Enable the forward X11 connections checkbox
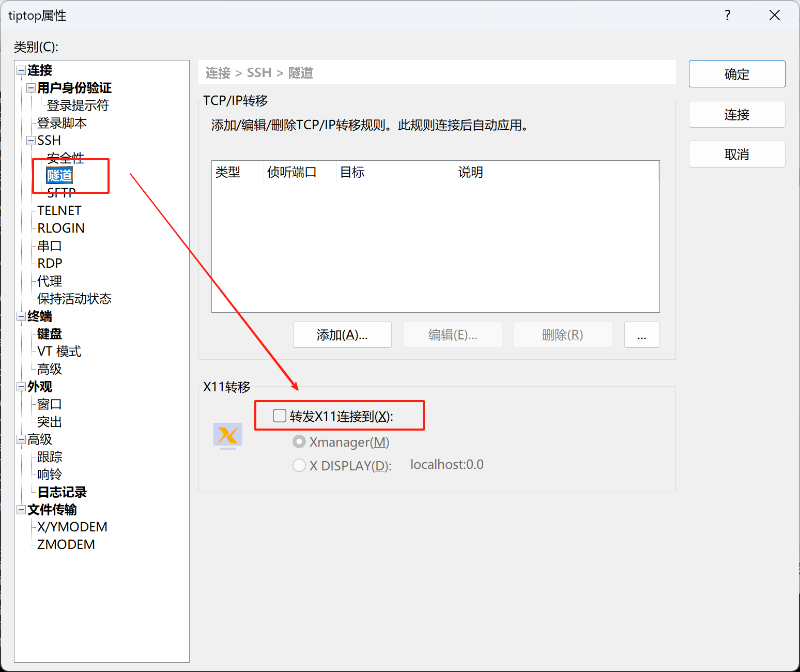Screen dimensions: 800x672 tap(280, 416)
